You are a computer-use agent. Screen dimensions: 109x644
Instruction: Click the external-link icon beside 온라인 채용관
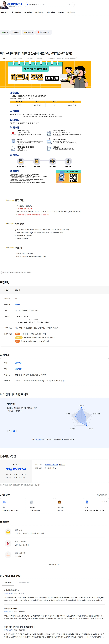point(76,59)
